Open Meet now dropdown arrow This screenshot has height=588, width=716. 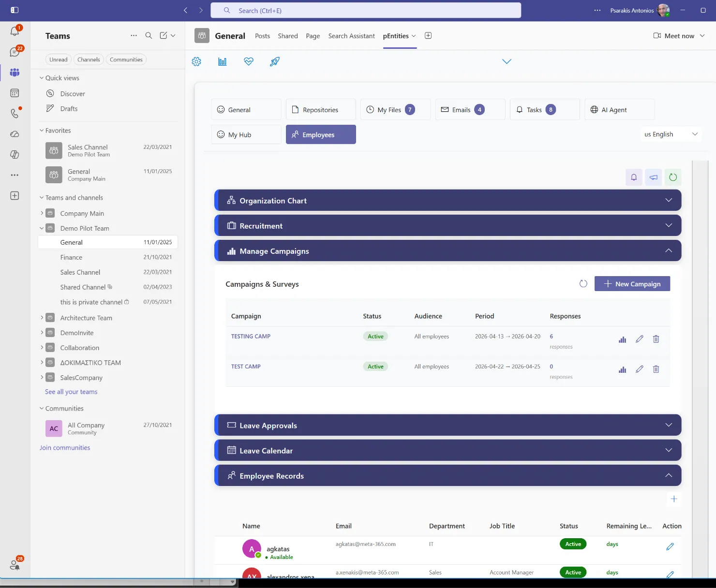(x=702, y=35)
